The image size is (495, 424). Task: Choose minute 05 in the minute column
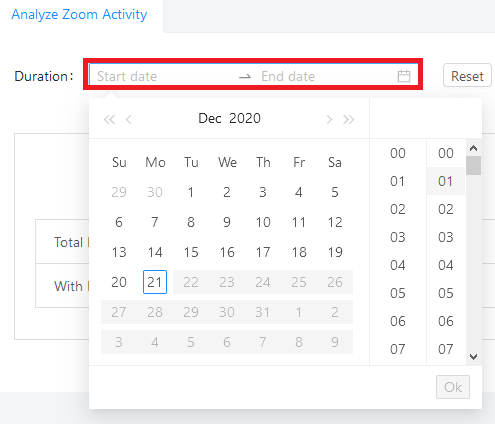pyautogui.click(x=446, y=293)
